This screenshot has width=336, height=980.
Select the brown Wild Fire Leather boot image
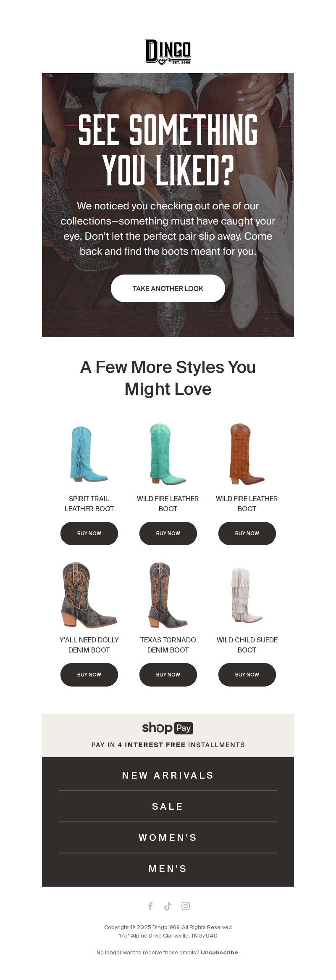[247, 454]
